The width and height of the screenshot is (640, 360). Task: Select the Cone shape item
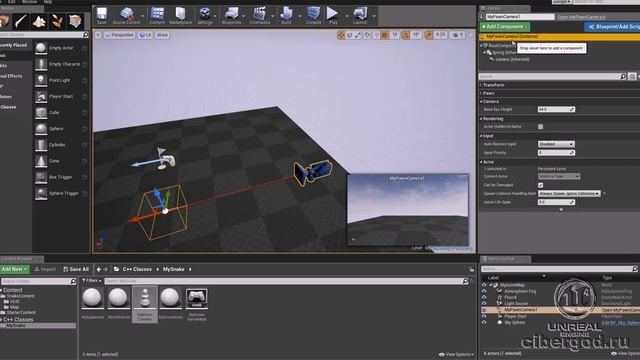61,161
